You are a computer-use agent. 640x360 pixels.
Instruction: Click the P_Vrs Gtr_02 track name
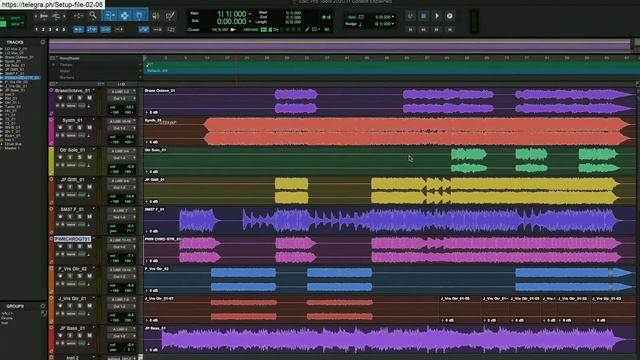coord(72,269)
